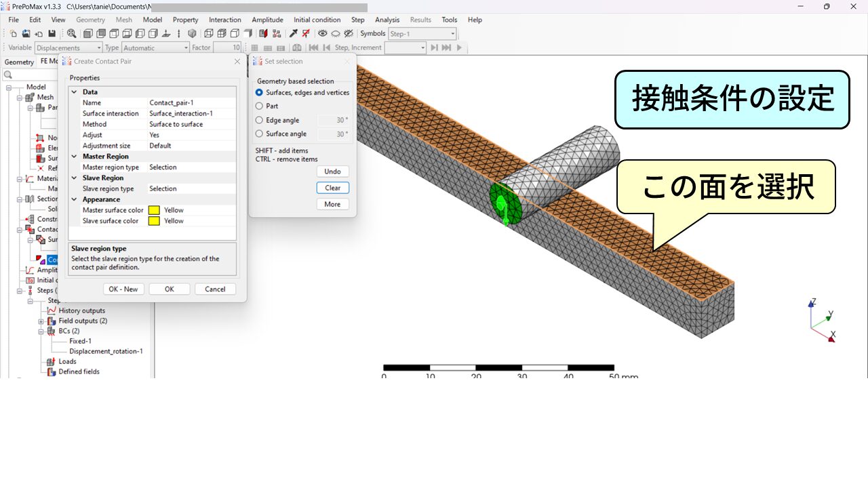Viewport: 868px width, 488px height.
Task: Select Displacement_rotation-1 in model tree
Action: pyautogui.click(x=106, y=352)
